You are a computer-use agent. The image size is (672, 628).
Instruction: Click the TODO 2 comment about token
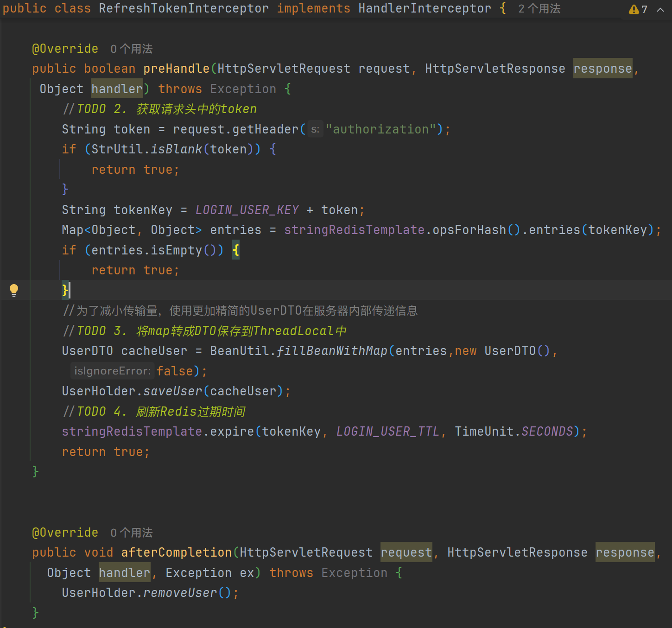[160, 109]
